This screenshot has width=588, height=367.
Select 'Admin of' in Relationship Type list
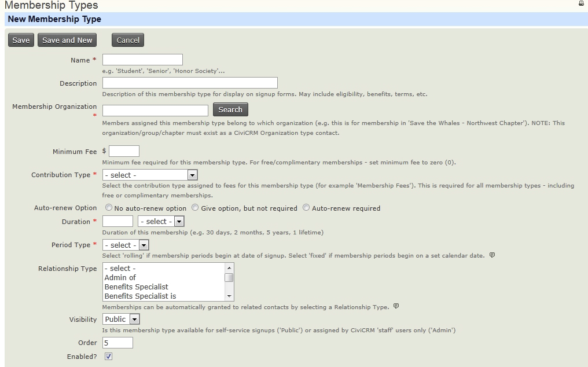[120, 278]
